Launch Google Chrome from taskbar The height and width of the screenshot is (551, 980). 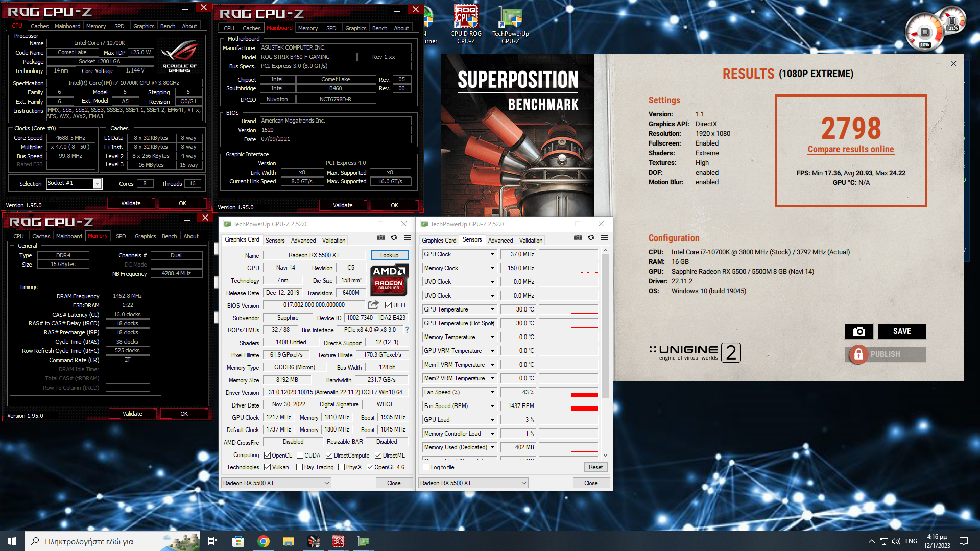(263, 541)
